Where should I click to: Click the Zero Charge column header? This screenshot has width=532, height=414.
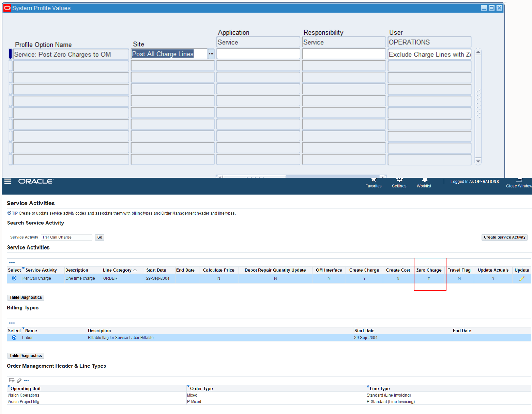pyautogui.click(x=429, y=270)
